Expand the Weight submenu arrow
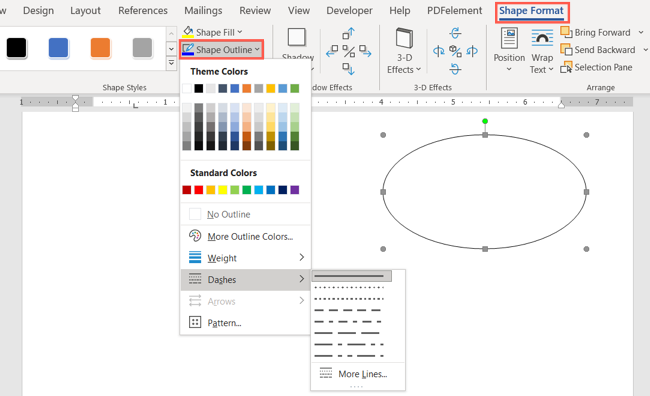The image size is (650, 396). pyautogui.click(x=301, y=258)
